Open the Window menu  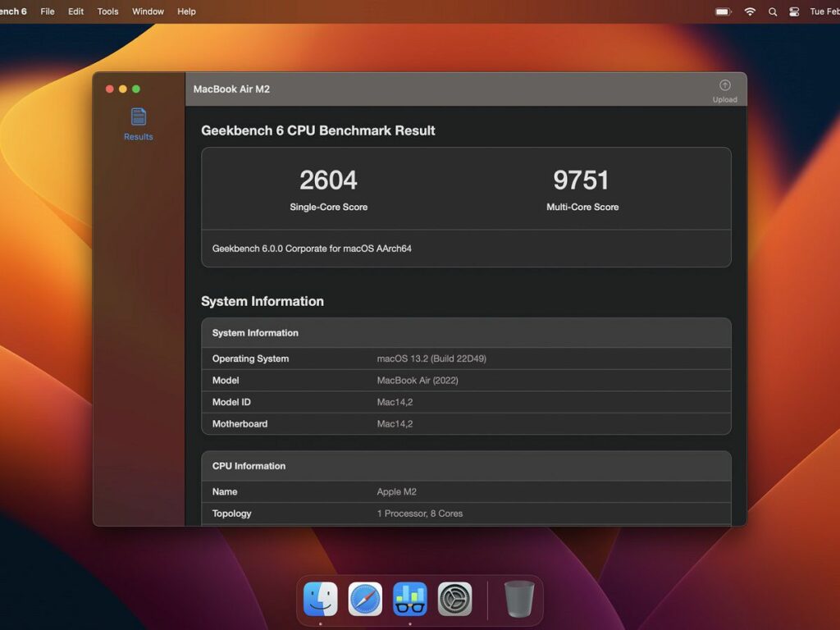pyautogui.click(x=148, y=11)
